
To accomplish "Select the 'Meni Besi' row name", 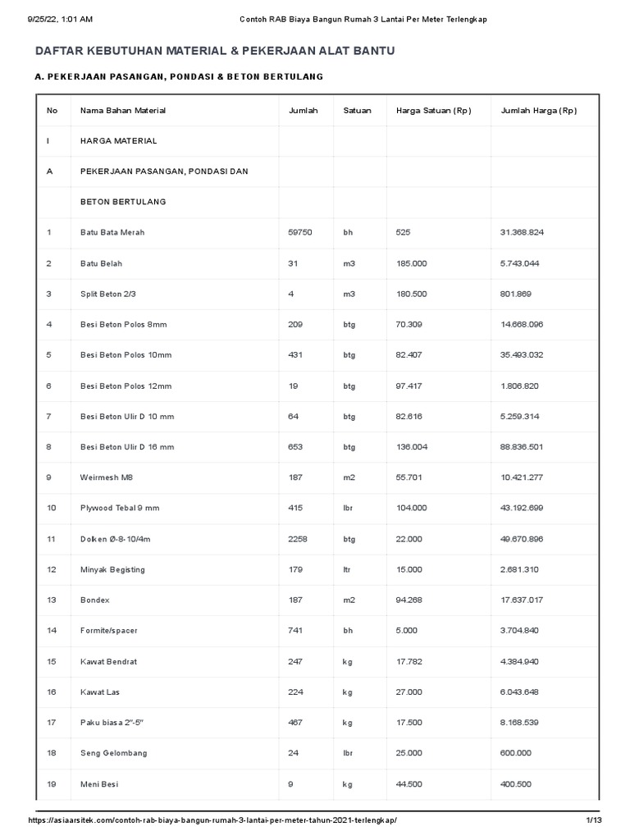I will pyautogui.click(x=99, y=784).
